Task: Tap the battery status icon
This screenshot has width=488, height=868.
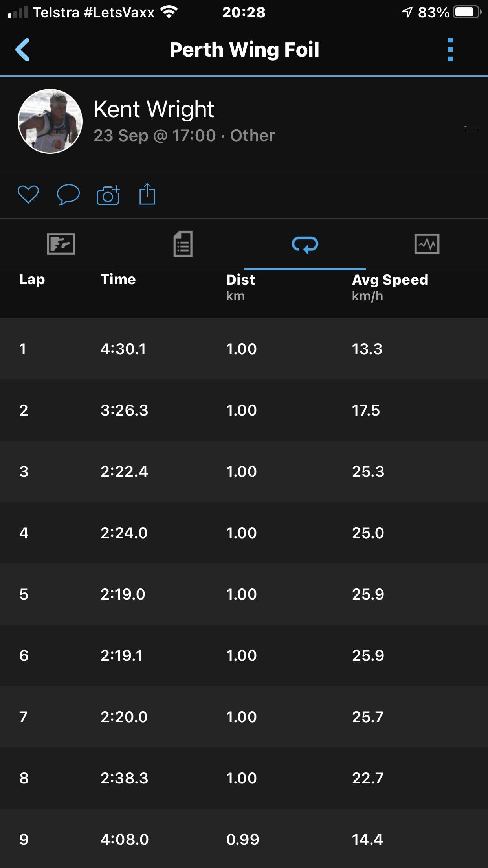Action: [467, 13]
